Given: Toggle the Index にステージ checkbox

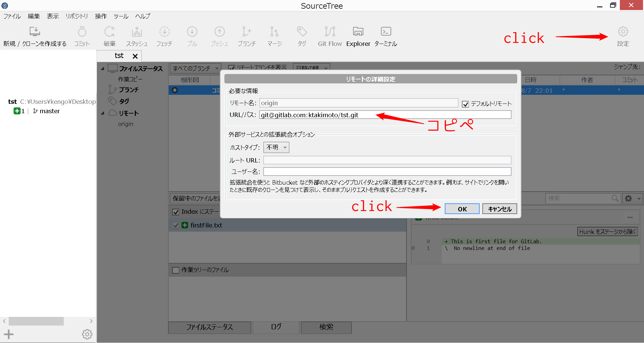Looking at the screenshot, I should (x=175, y=212).
